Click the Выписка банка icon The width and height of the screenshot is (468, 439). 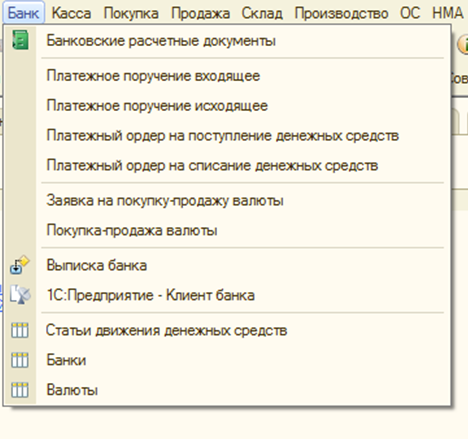20,265
